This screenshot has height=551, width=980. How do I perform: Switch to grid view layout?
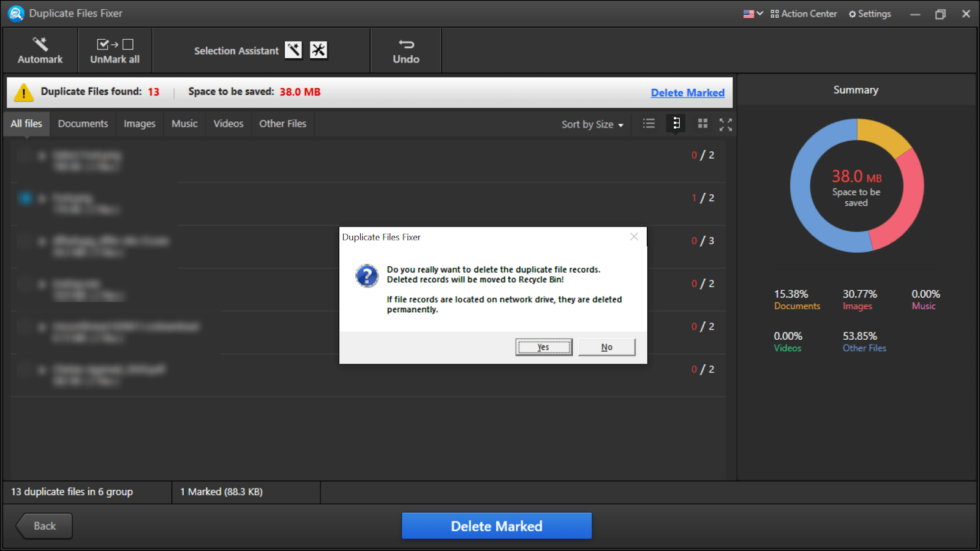click(703, 123)
